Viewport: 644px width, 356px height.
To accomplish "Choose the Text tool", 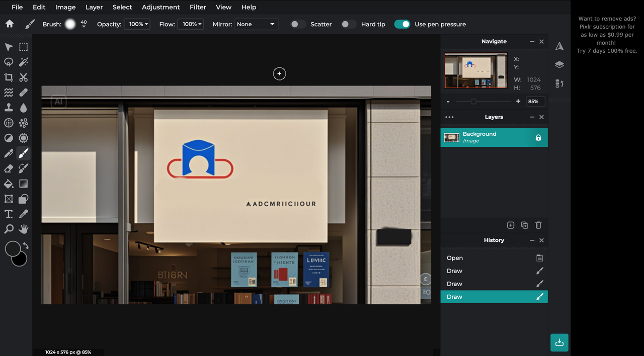I will point(9,214).
